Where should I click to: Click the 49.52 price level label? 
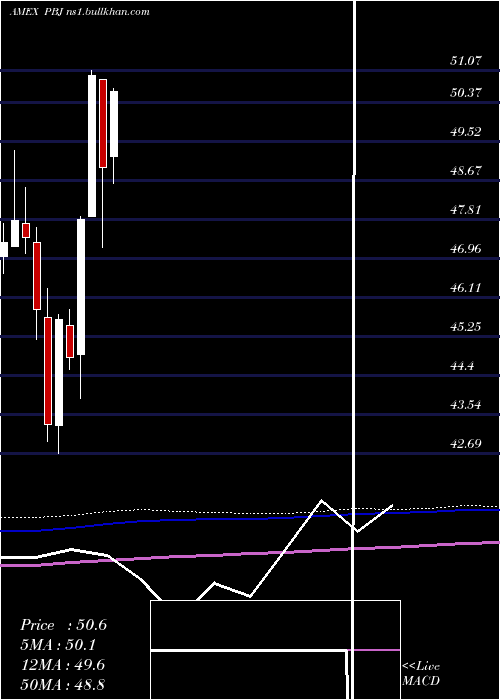(x=466, y=132)
